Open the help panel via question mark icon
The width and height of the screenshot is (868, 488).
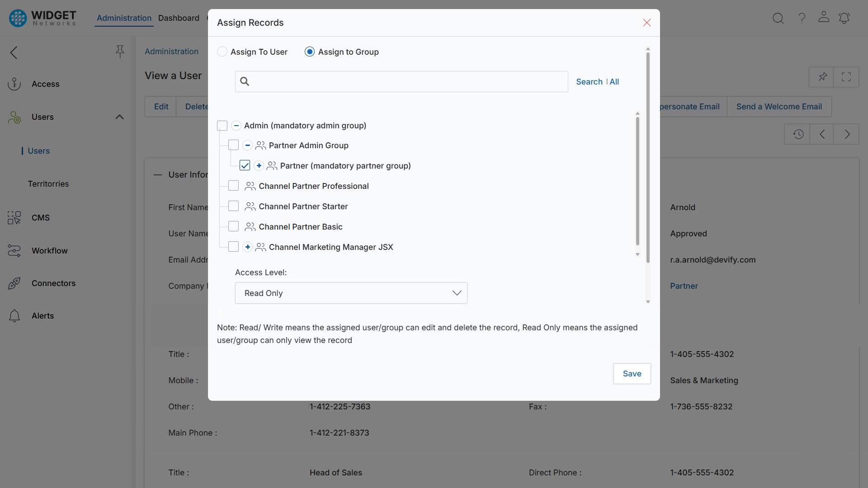click(x=802, y=18)
